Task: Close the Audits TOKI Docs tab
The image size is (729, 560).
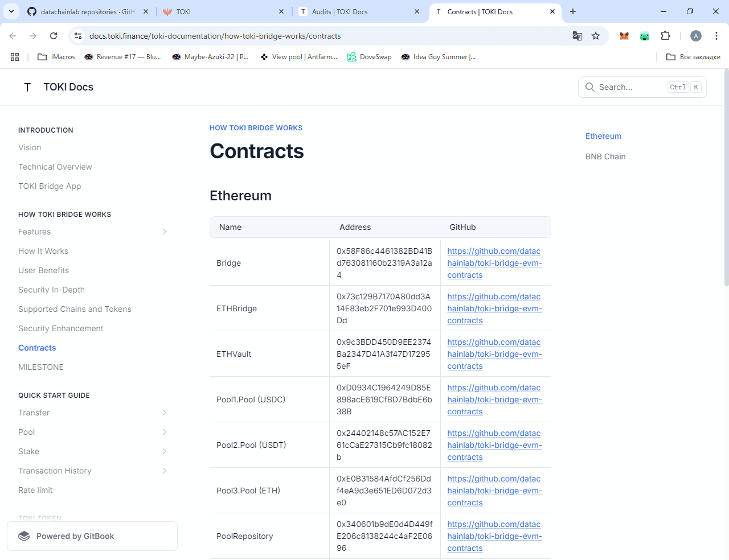Action: tap(417, 11)
